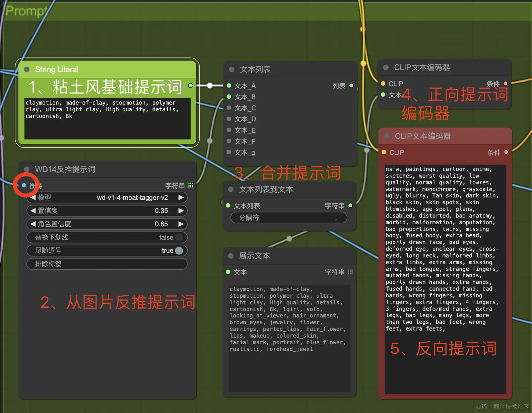Viewport: 532px width, 413px height.
Task: Increase 角色置信度 with right arrow
Action: coord(181,224)
